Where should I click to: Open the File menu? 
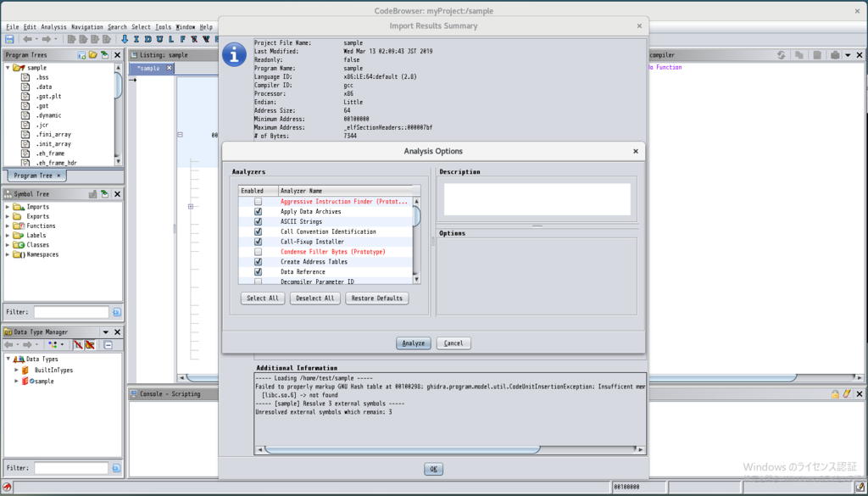[12, 26]
